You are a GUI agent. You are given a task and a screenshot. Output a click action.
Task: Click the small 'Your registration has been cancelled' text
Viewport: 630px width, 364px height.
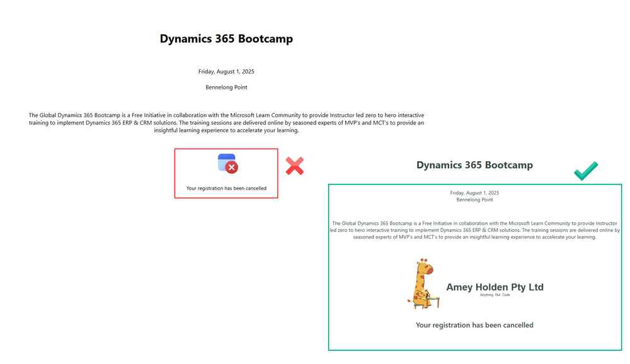[x=226, y=188]
